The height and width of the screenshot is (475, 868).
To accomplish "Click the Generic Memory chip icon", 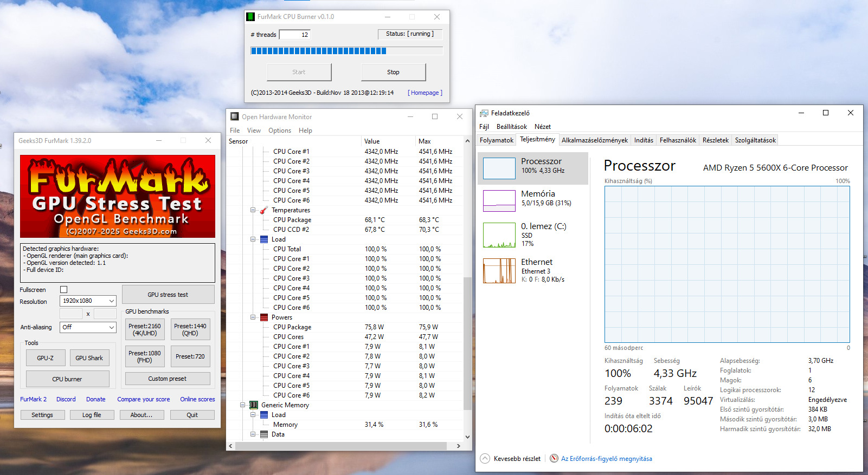I will 254,405.
